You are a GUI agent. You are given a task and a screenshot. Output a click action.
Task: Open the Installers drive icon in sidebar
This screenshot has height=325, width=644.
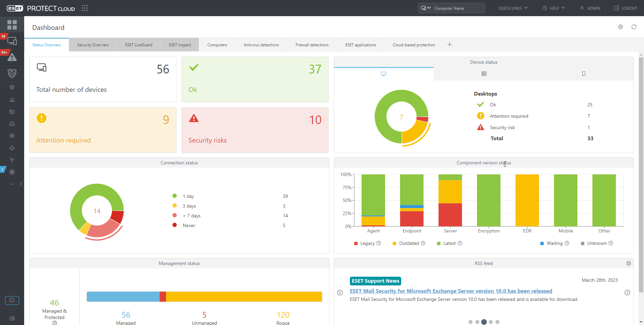(x=12, y=124)
